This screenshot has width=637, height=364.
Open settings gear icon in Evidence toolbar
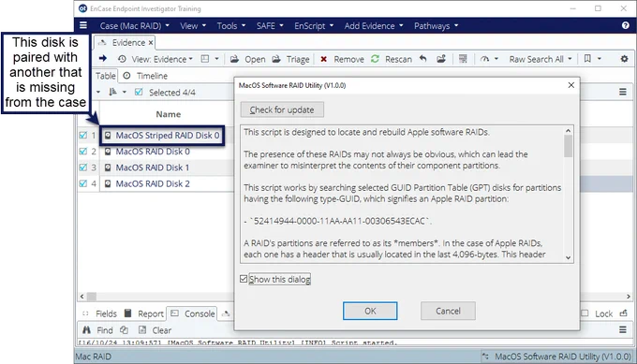click(x=625, y=59)
